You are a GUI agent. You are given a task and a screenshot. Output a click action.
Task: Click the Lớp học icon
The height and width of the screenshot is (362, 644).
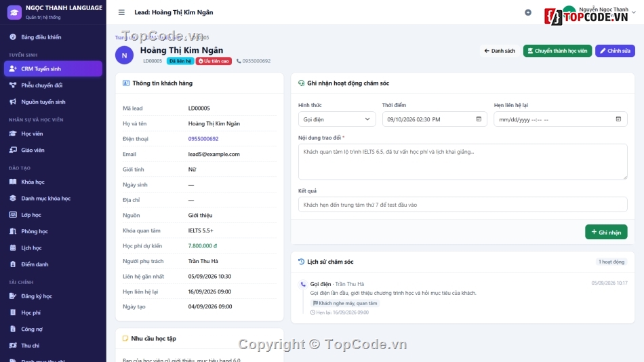coord(13,214)
